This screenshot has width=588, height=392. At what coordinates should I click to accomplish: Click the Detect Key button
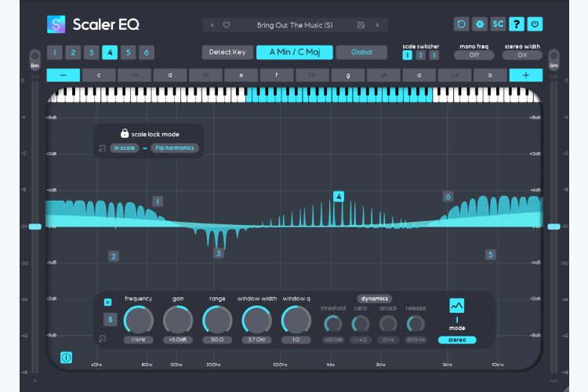tap(227, 53)
